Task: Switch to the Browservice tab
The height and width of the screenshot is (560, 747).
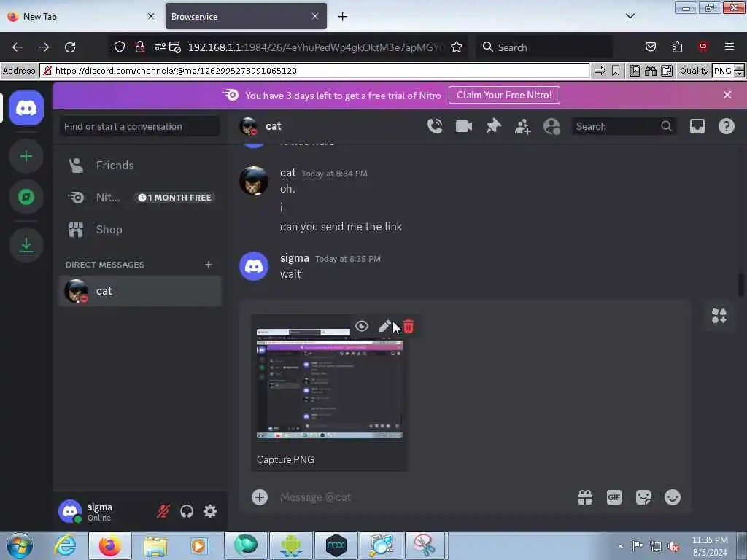Action: pos(246,17)
